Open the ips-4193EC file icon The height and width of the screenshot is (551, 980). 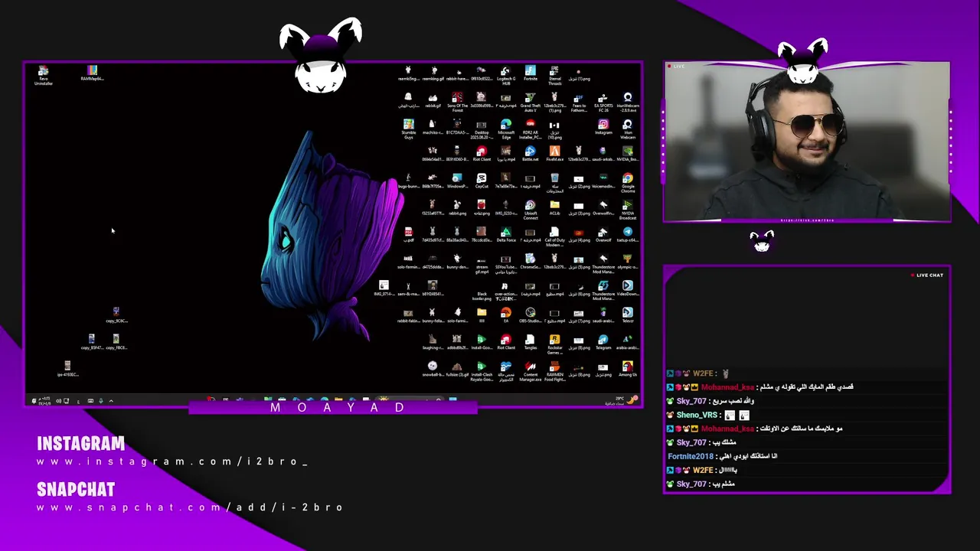67,369
